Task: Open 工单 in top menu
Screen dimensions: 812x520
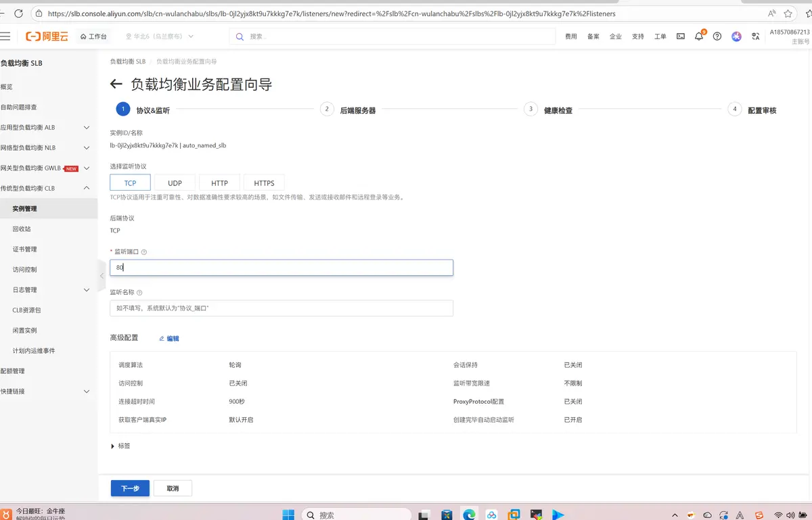Action: [x=660, y=37]
